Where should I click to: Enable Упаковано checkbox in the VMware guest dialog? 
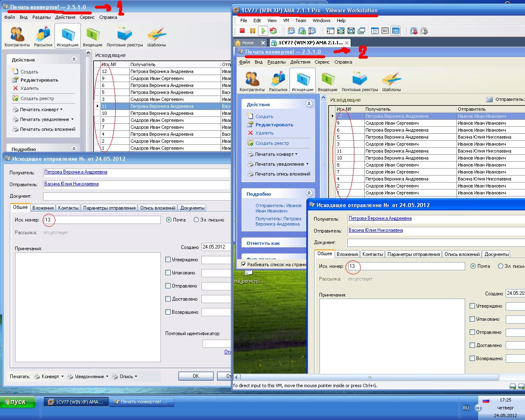[x=472, y=319]
